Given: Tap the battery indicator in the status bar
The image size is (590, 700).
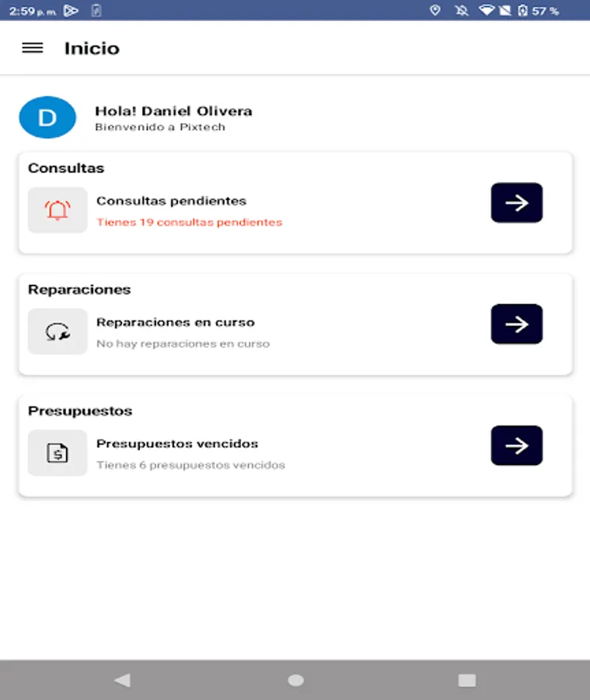Looking at the screenshot, I should point(522,11).
